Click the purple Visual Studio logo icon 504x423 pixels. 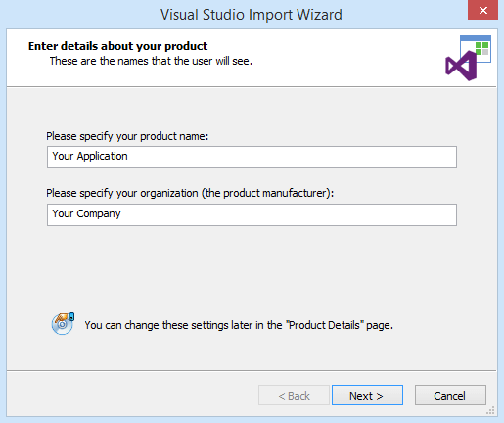click(460, 67)
